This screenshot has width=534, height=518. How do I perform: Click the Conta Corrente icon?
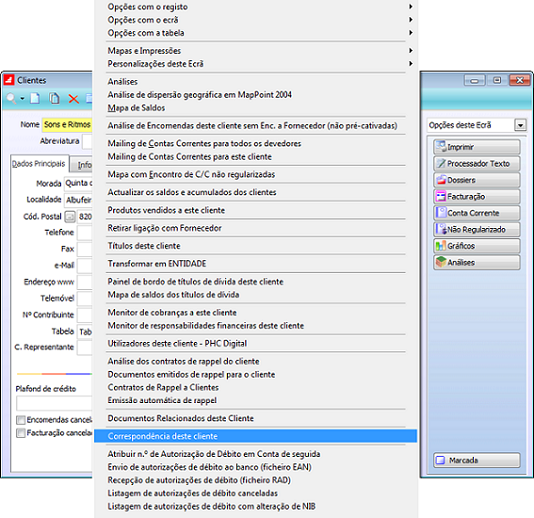coord(441,213)
